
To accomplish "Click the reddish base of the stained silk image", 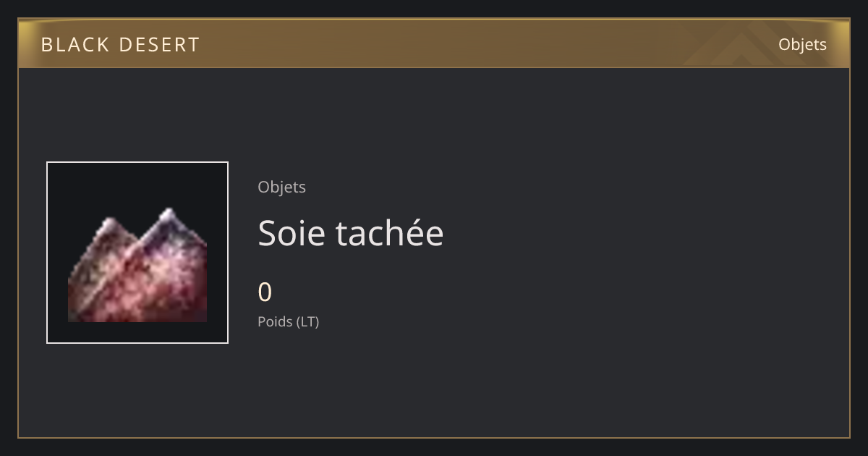I will pos(137,300).
